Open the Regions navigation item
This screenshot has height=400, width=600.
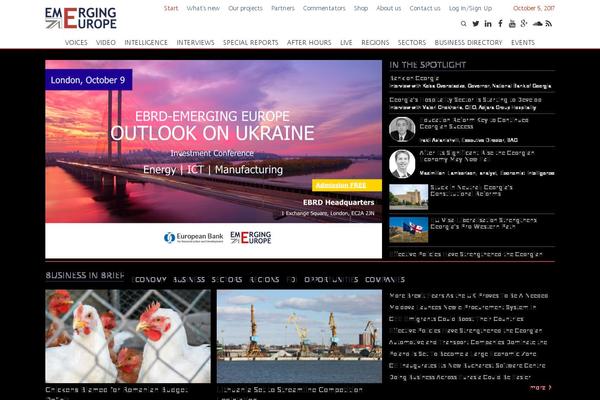click(x=375, y=42)
